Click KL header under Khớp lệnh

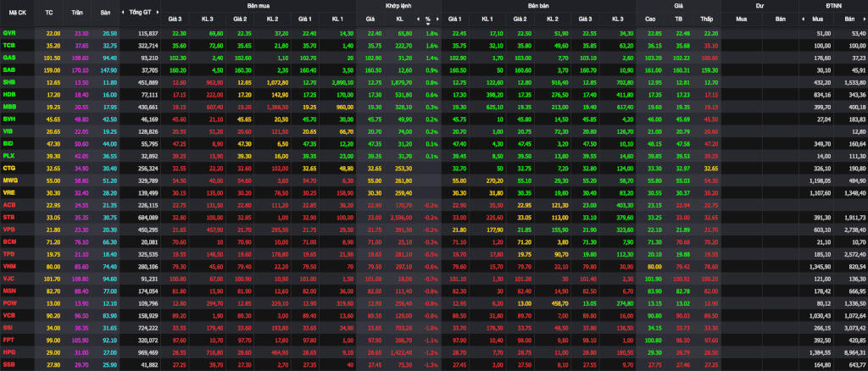point(400,19)
